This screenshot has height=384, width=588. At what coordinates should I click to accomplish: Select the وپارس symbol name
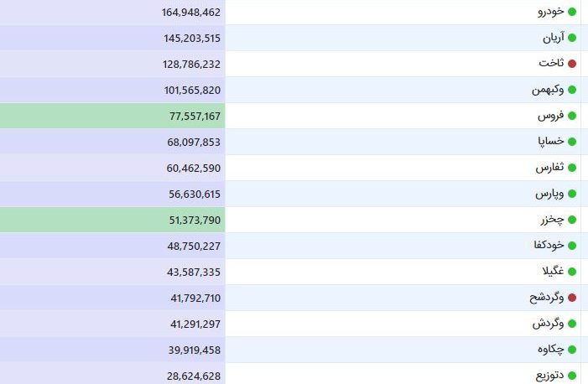(549, 194)
